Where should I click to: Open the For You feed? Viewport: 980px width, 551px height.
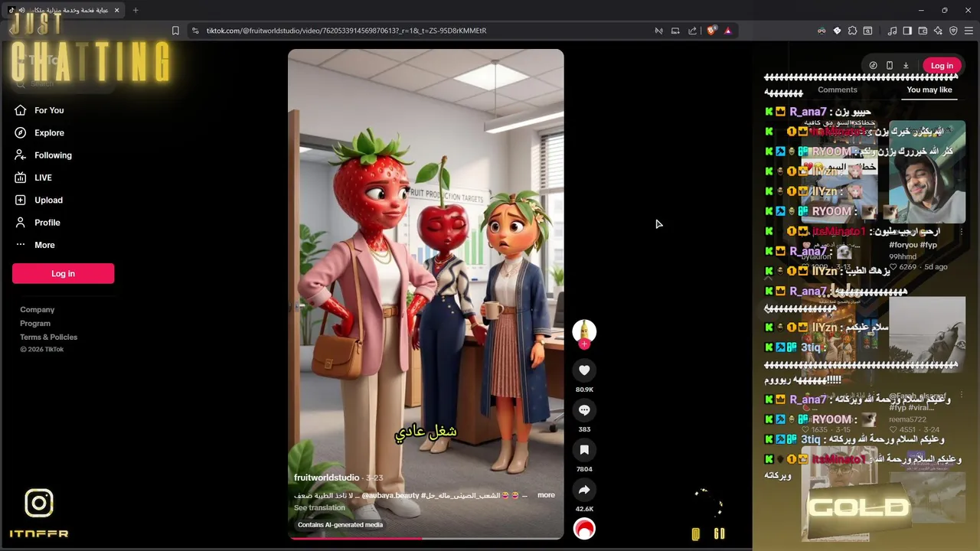tap(49, 110)
